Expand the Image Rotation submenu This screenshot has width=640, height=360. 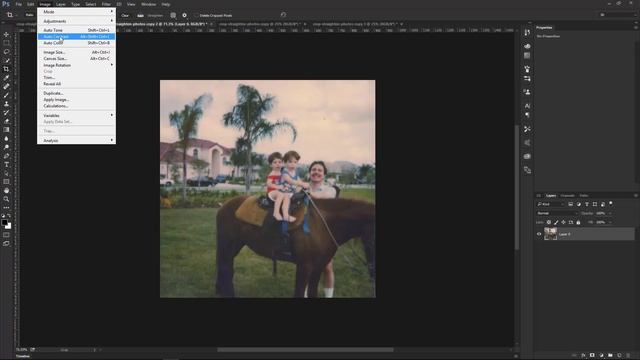[x=76, y=65]
